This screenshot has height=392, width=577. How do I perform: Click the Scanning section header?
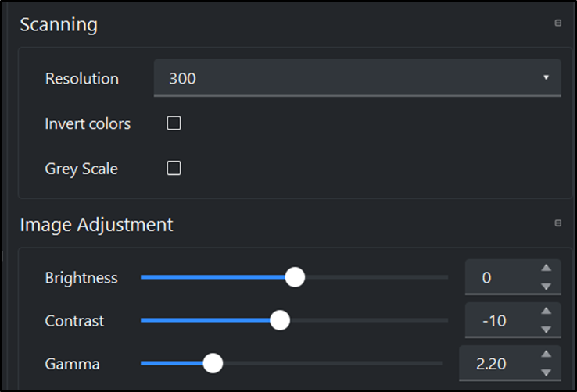coord(59,24)
